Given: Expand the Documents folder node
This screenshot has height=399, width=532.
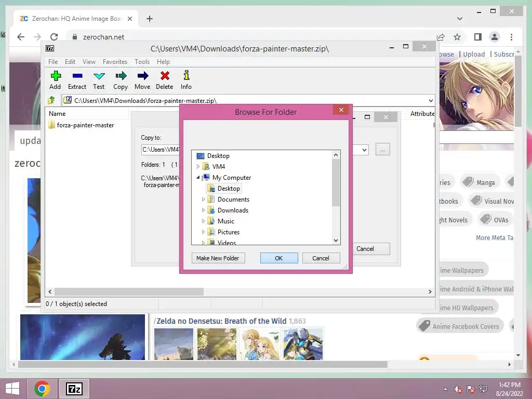Looking at the screenshot, I should (x=203, y=199).
